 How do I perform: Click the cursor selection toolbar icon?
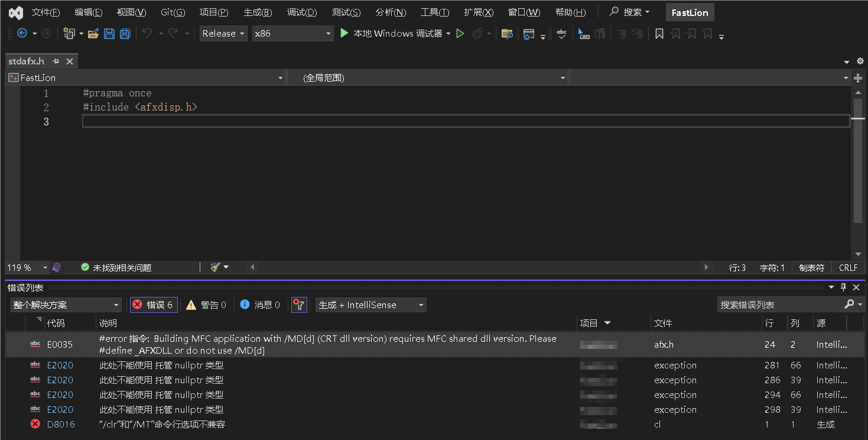(584, 34)
